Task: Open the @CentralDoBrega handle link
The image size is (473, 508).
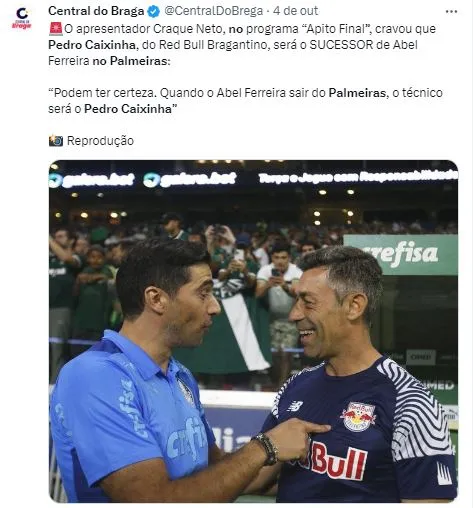Action: click(213, 11)
